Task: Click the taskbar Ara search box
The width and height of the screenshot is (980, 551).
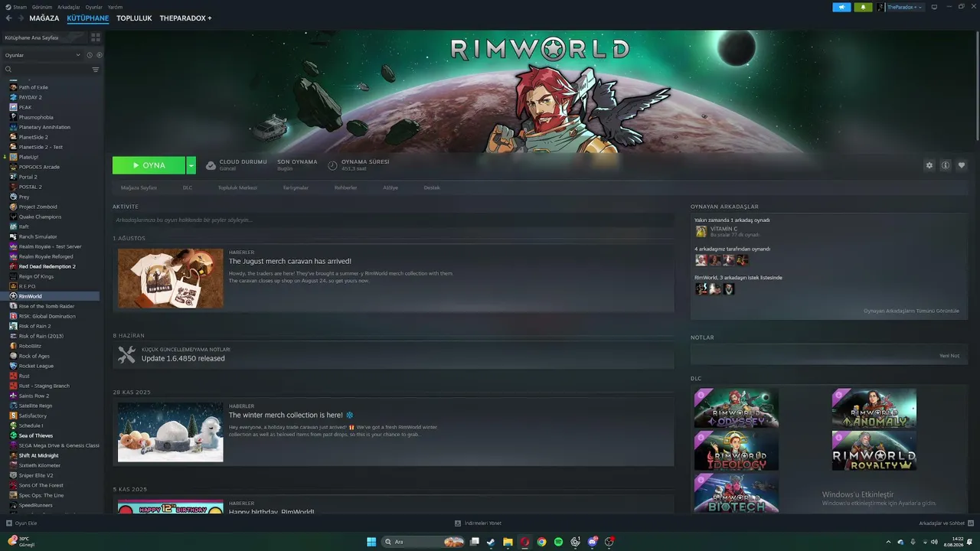Action: pyautogui.click(x=424, y=542)
